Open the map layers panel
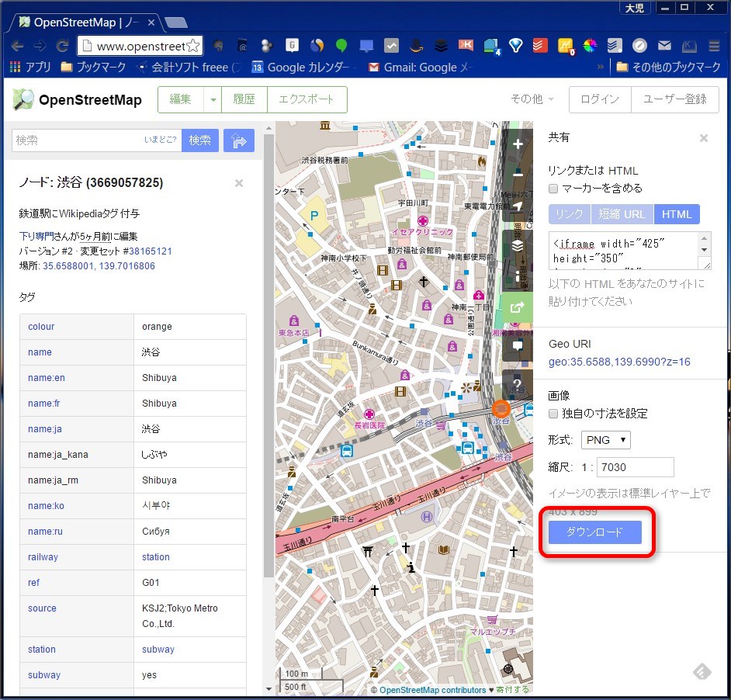 coord(518,245)
